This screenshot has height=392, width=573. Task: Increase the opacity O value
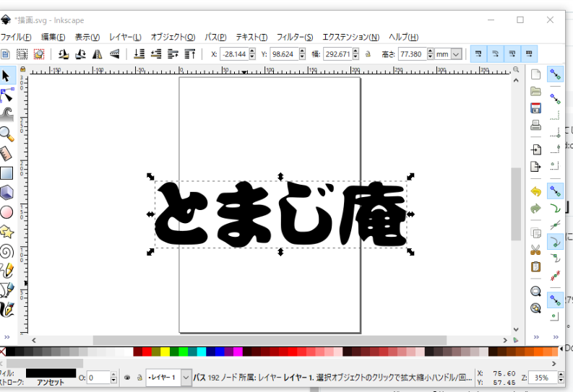pyautogui.click(x=113, y=375)
